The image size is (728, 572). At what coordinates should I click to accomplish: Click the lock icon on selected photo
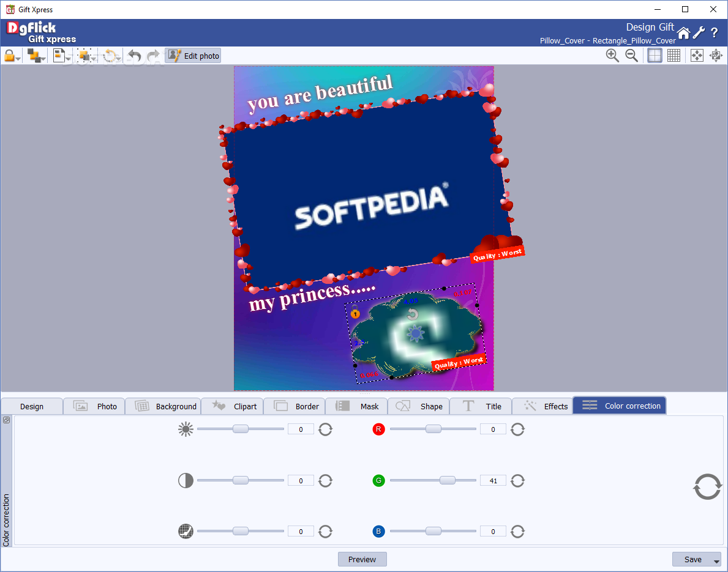click(355, 312)
